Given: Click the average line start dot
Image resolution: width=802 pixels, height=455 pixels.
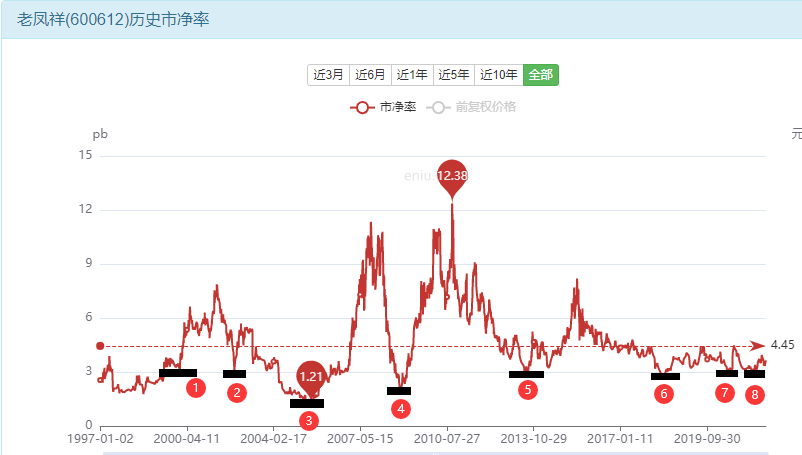Looking at the screenshot, I should click(100, 346).
